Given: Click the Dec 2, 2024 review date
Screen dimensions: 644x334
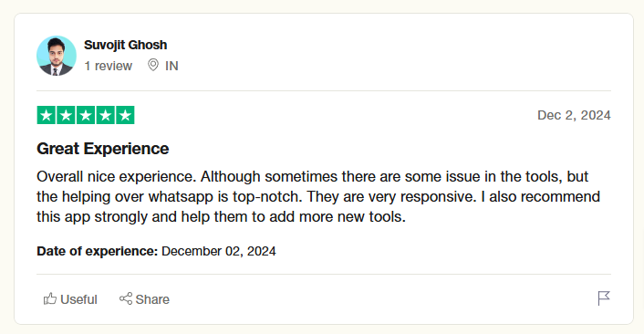Looking at the screenshot, I should point(574,115).
